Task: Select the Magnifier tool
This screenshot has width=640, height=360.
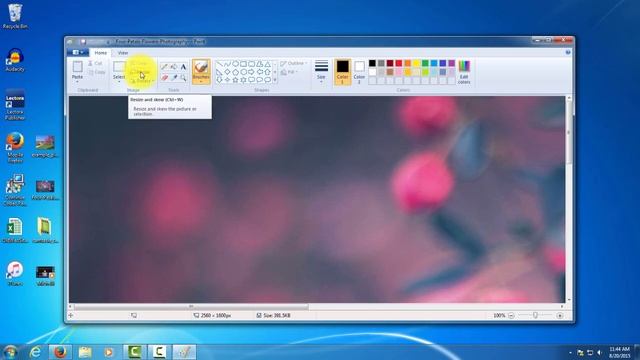Action: point(183,78)
